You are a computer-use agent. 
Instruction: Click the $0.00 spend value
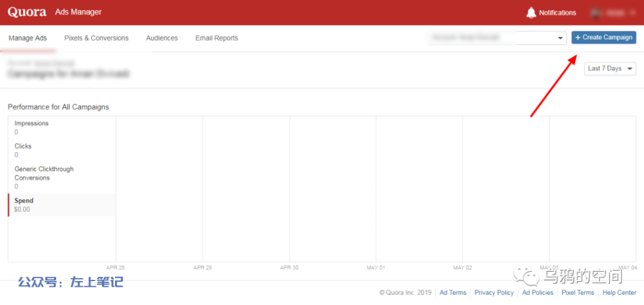tap(22, 209)
